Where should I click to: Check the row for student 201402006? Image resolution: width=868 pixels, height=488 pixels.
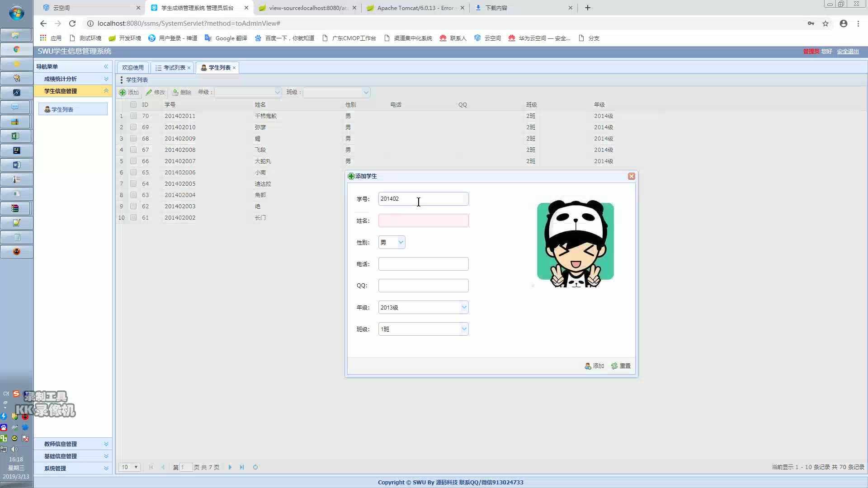[133, 173]
